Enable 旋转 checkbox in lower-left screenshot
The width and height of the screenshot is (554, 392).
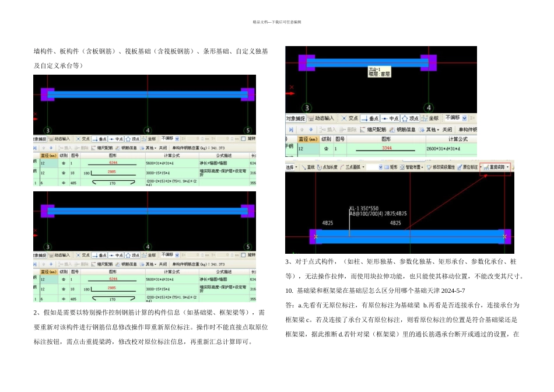click(243, 255)
